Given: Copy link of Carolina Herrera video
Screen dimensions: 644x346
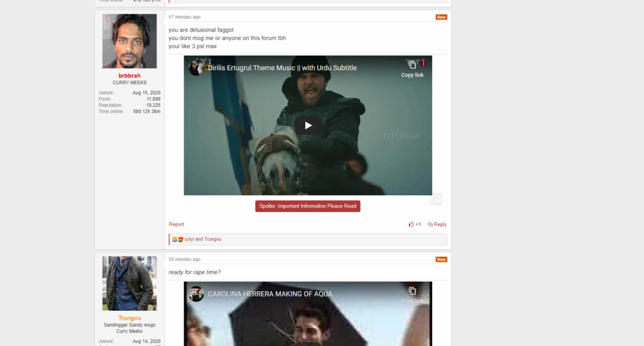Looking at the screenshot, I should [x=412, y=295].
